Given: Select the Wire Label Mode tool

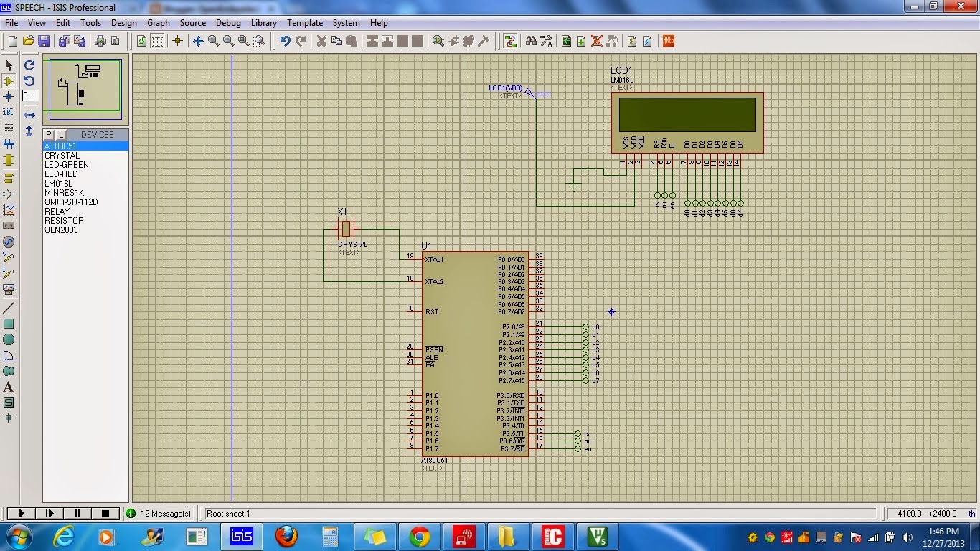Looking at the screenshot, I should pos(9,113).
